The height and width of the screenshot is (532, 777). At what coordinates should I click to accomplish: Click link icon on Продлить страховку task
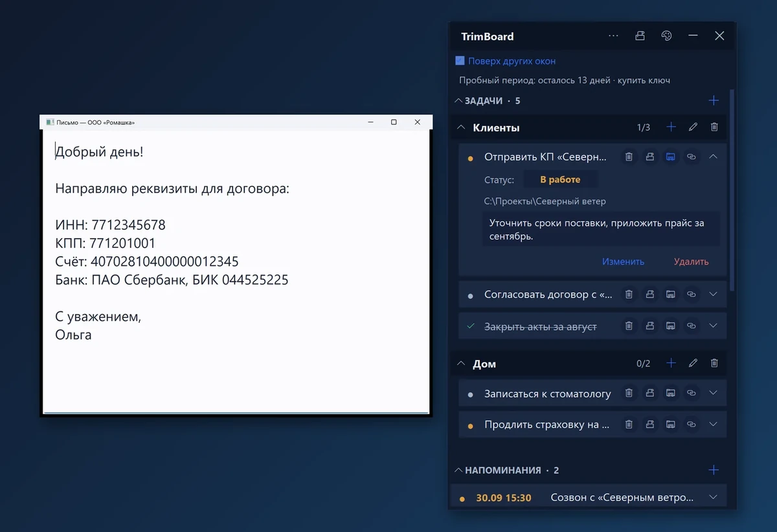coord(692,425)
